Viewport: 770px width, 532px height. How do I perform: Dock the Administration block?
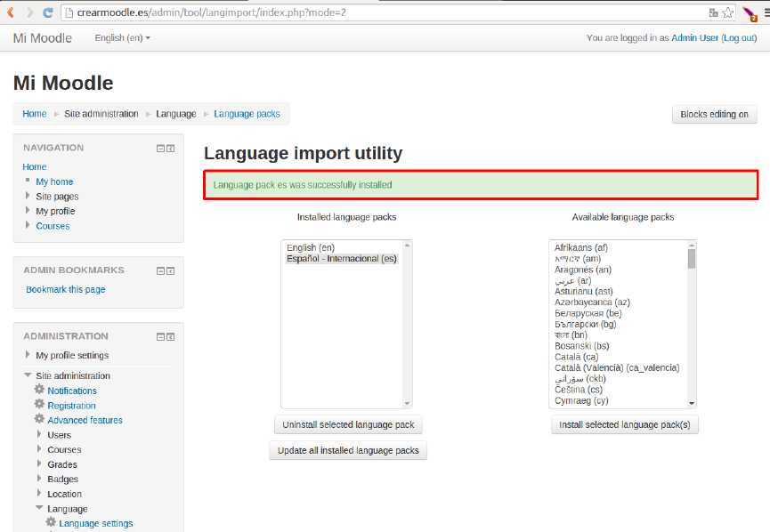(170, 336)
